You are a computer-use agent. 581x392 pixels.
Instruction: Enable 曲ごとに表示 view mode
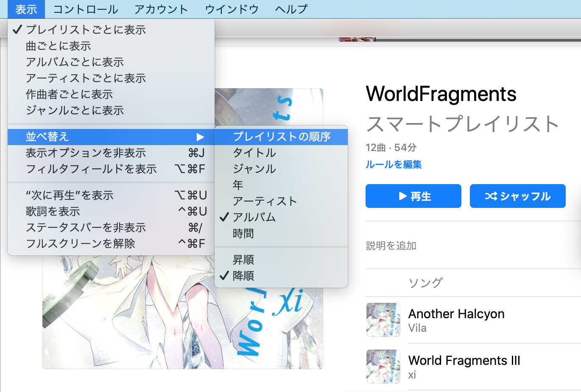tap(58, 46)
